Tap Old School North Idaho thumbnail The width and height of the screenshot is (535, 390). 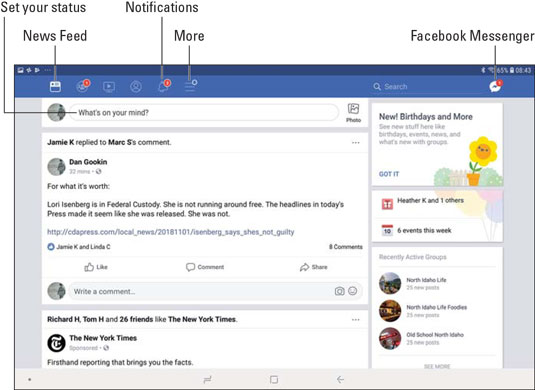click(x=390, y=338)
